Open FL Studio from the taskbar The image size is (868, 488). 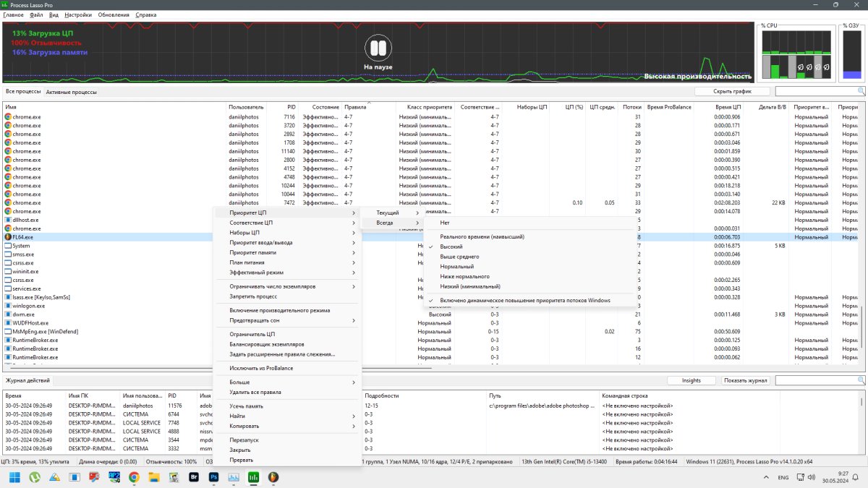pos(273,477)
